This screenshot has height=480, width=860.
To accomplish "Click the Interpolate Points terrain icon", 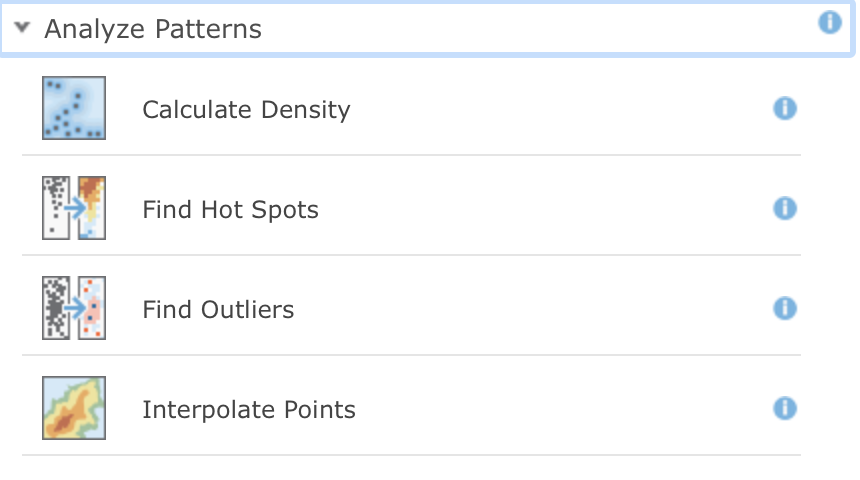I will pyautogui.click(x=74, y=408).
